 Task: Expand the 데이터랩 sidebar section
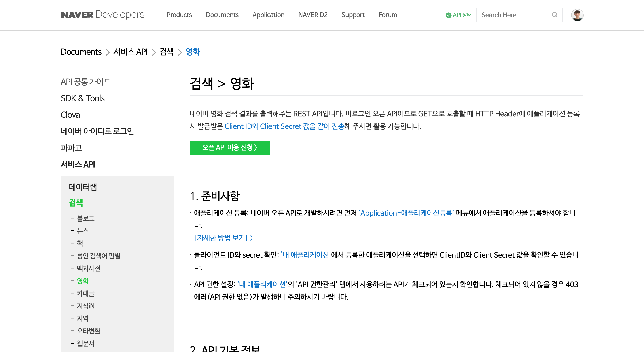pos(83,187)
